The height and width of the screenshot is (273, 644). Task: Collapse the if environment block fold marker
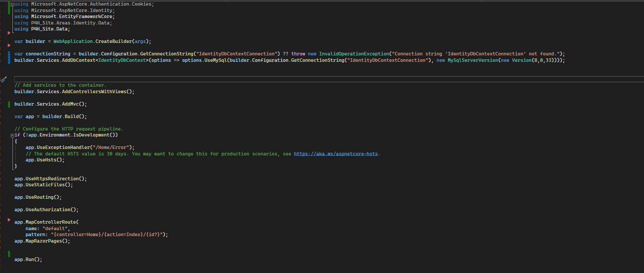(12, 134)
